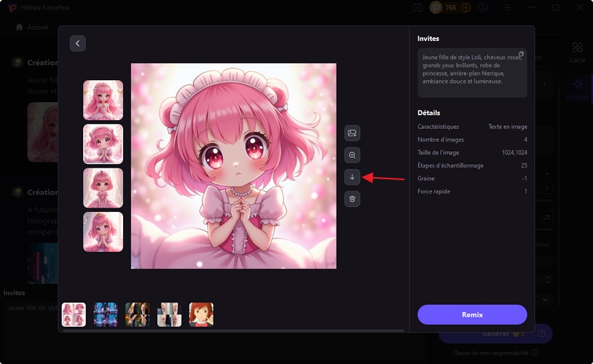Open the Clause de non-responsabilité link

tap(491, 353)
